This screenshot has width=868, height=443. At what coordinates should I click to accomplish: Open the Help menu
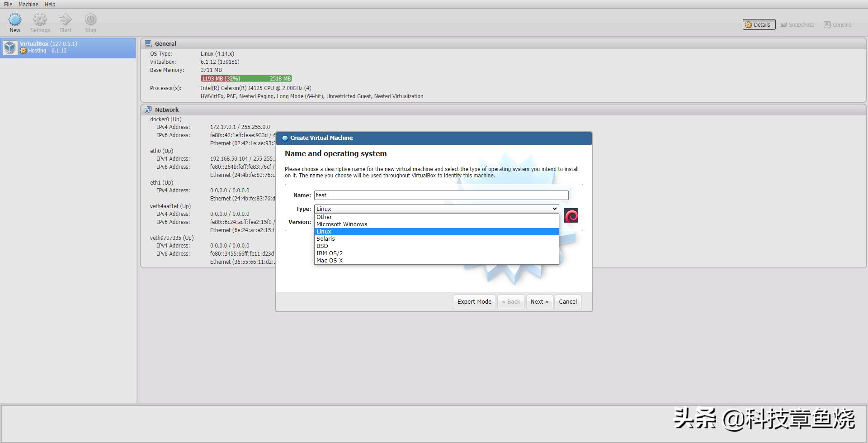coord(50,4)
